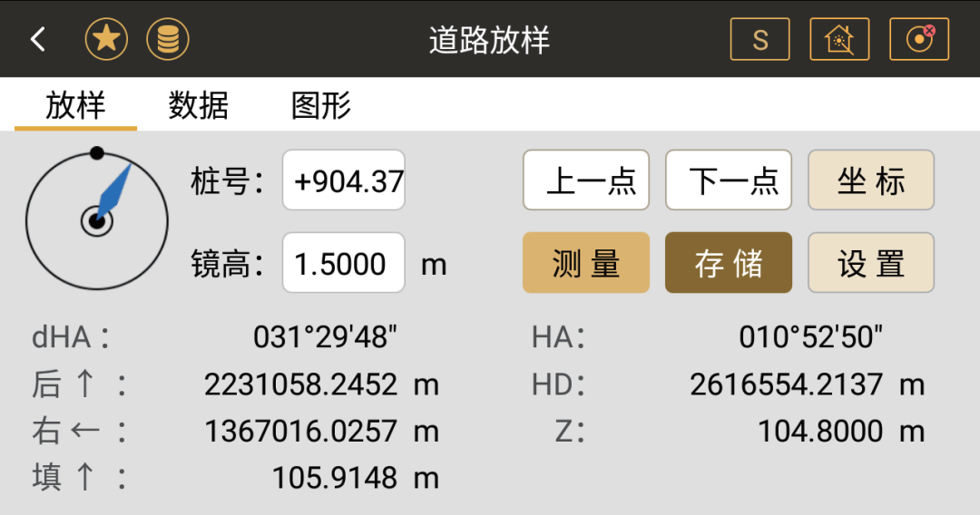Start measuring with 测量 button
980x515 pixels.
tap(586, 263)
